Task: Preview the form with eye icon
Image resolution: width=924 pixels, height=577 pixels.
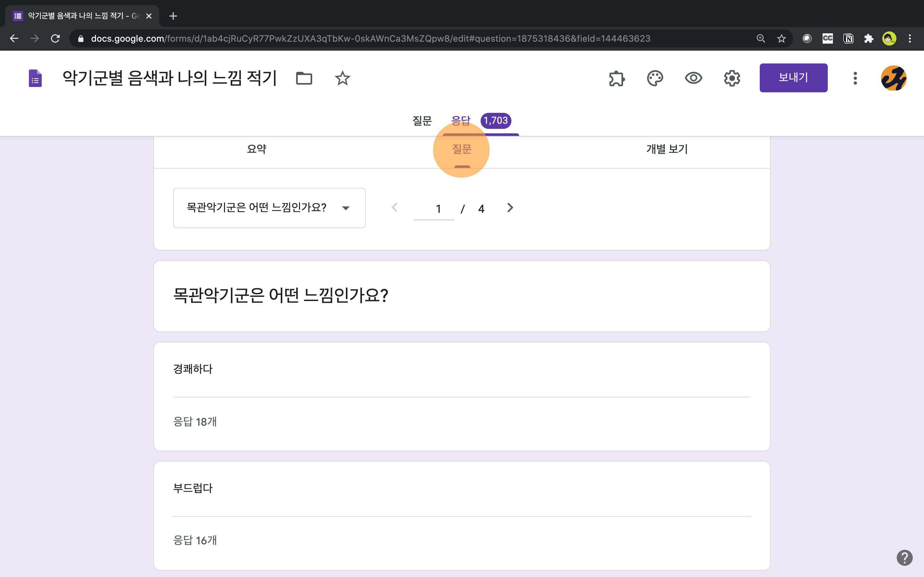Action: (693, 78)
